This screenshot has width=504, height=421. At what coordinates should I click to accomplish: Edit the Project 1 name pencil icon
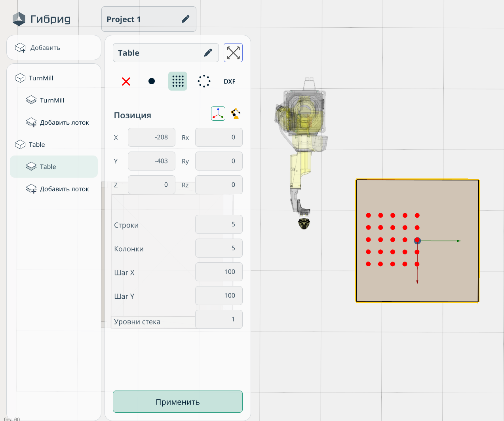pos(185,19)
